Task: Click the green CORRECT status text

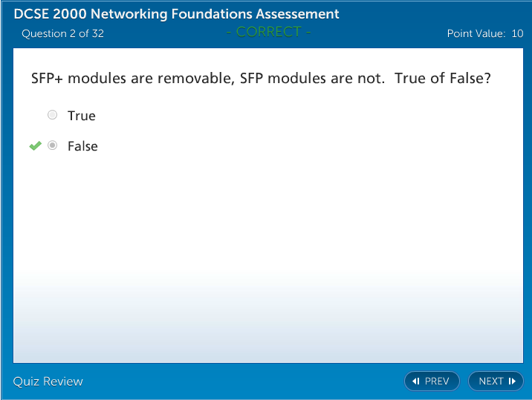Action: [269, 32]
